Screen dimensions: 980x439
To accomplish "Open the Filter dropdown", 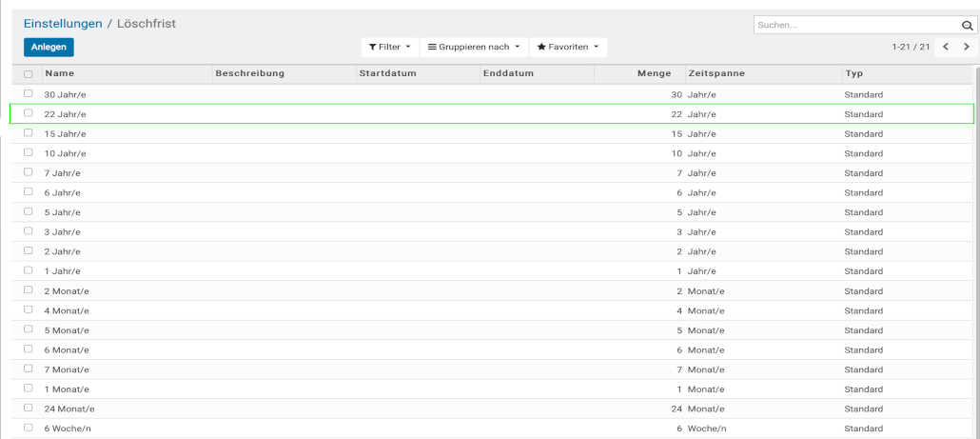I will tap(389, 47).
